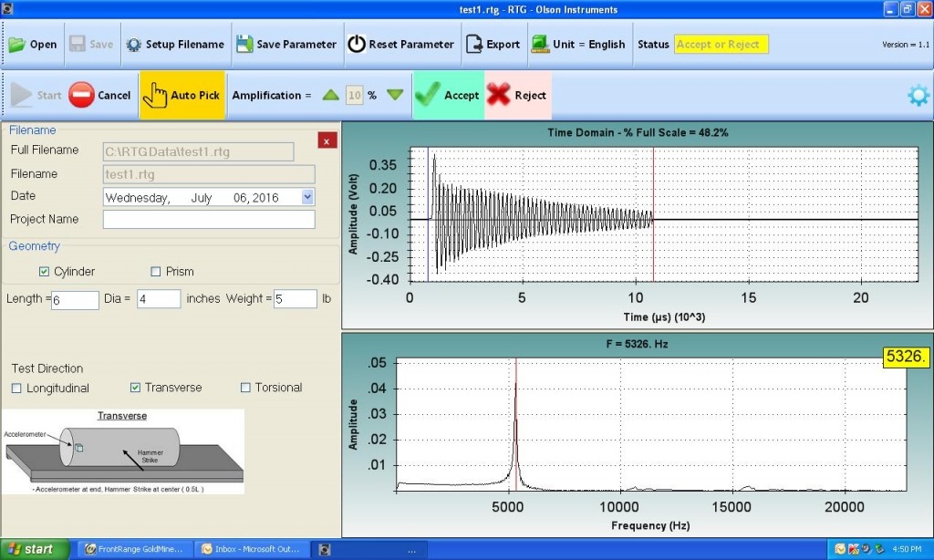Image resolution: width=934 pixels, height=560 pixels.
Task: Decrease amplification with the red down arrow
Action: click(396, 94)
